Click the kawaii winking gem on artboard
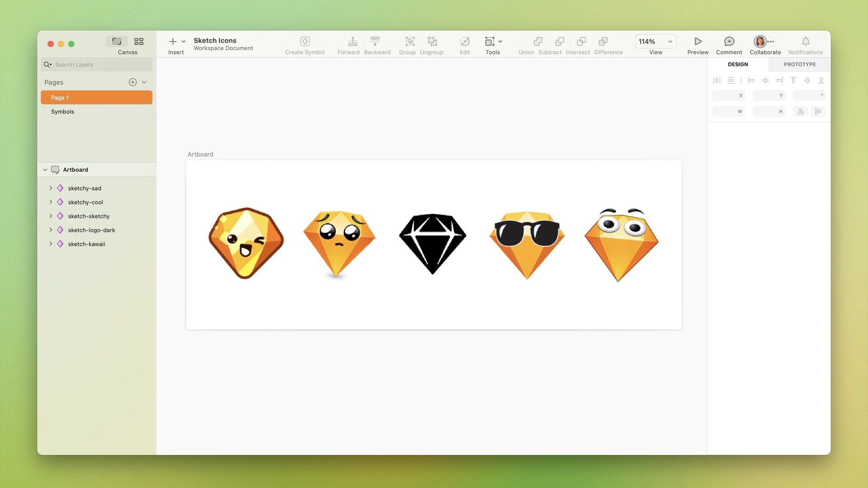868x488 pixels. point(246,243)
